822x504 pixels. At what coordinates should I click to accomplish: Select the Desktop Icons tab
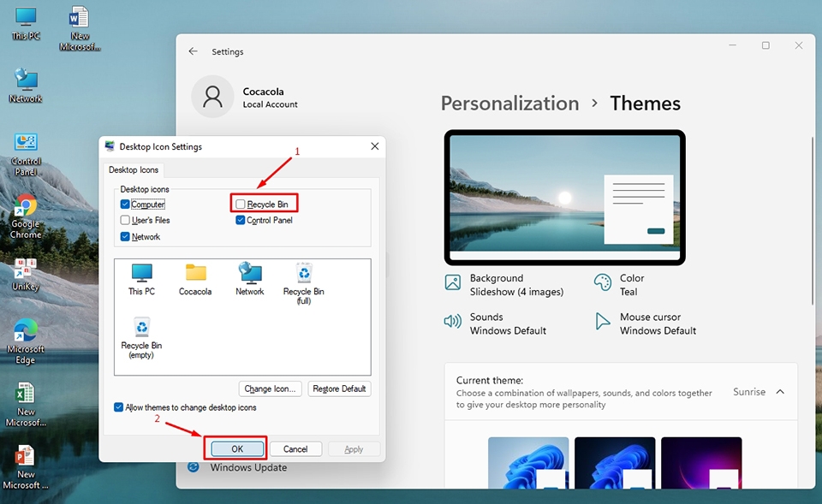pos(134,169)
